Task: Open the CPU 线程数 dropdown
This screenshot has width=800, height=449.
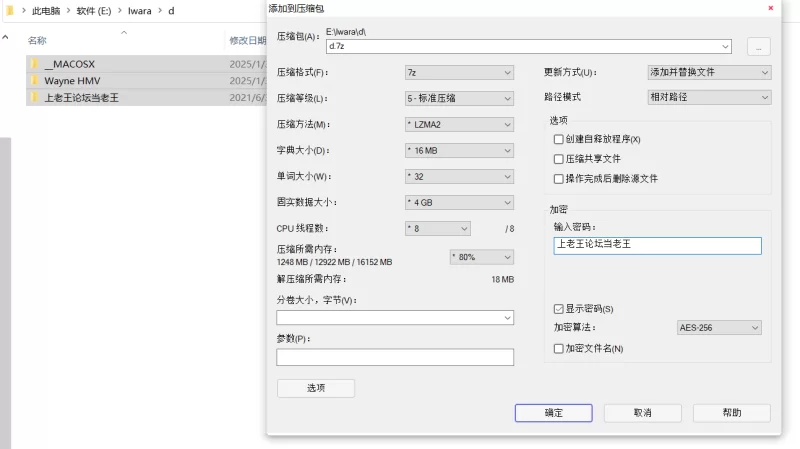Action: click(438, 229)
